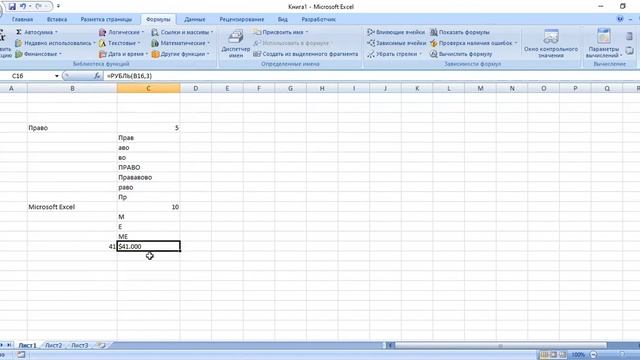Screen dimensions: 640x360
Task: Open Окно контрольного значения
Action: (x=551, y=43)
